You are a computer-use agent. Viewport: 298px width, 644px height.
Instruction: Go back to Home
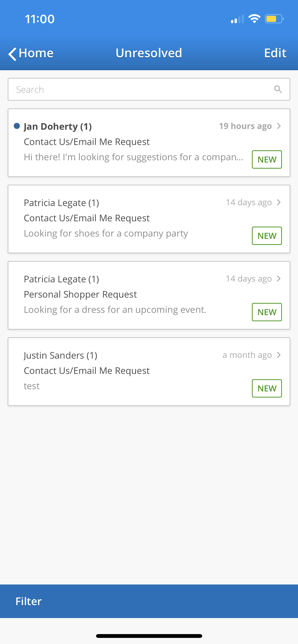point(36,53)
